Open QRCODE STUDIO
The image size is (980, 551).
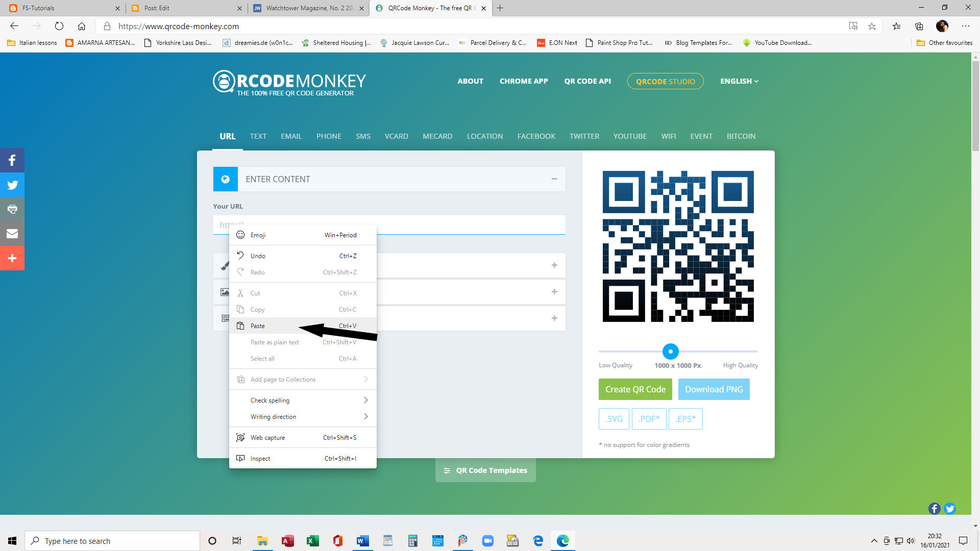[665, 81]
